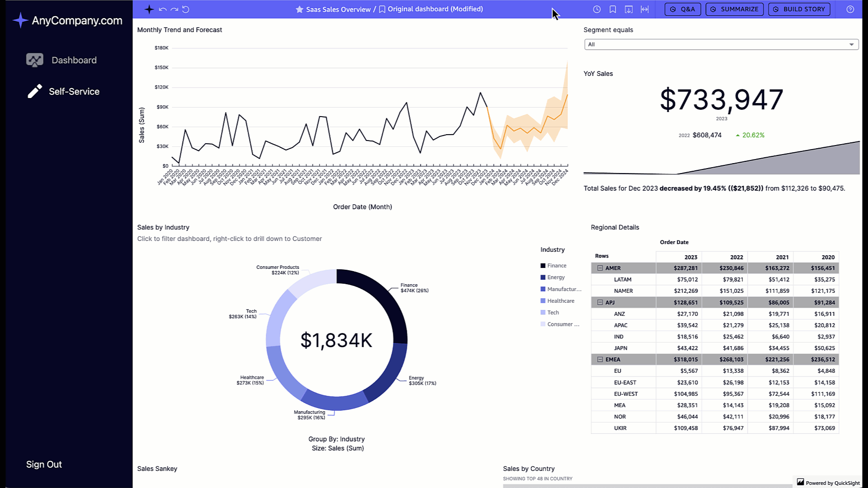Click the redo arrow in toolbar

(174, 9)
